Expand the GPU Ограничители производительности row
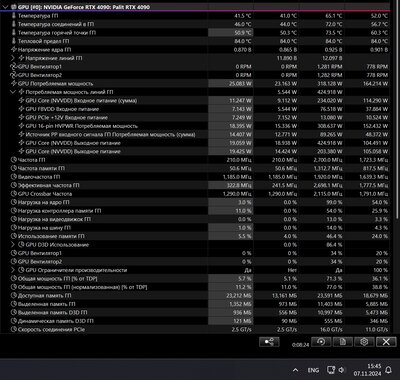The height and width of the screenshot is (380, 400). point(13,270)
